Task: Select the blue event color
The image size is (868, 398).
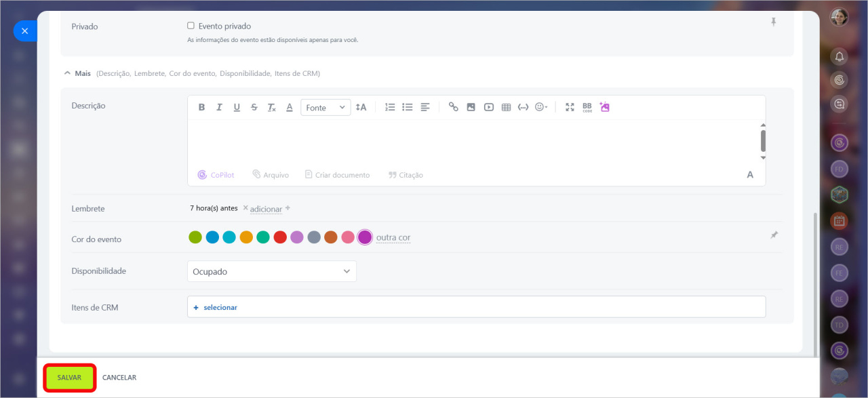Action: 212,237
